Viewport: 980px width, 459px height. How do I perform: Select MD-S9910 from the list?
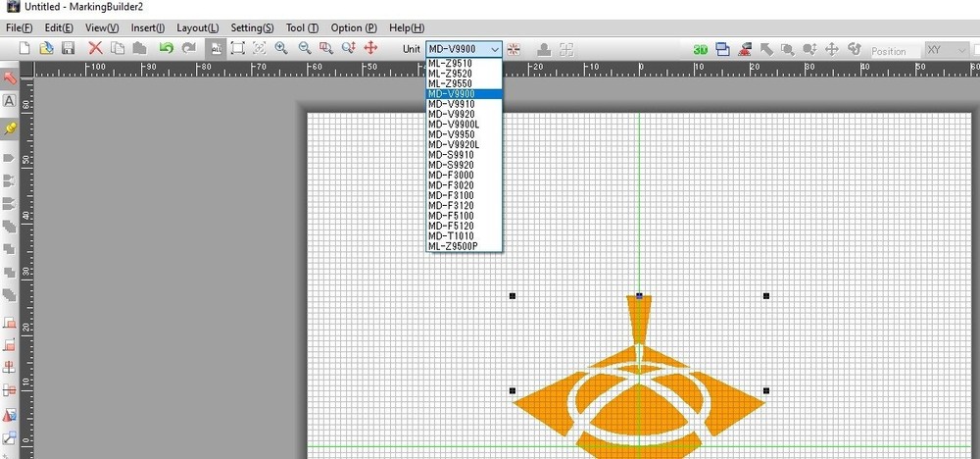[464, 154]
